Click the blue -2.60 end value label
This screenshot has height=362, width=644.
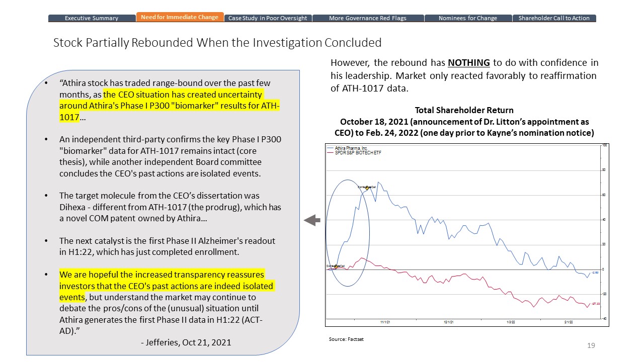[x=594, y=272]
